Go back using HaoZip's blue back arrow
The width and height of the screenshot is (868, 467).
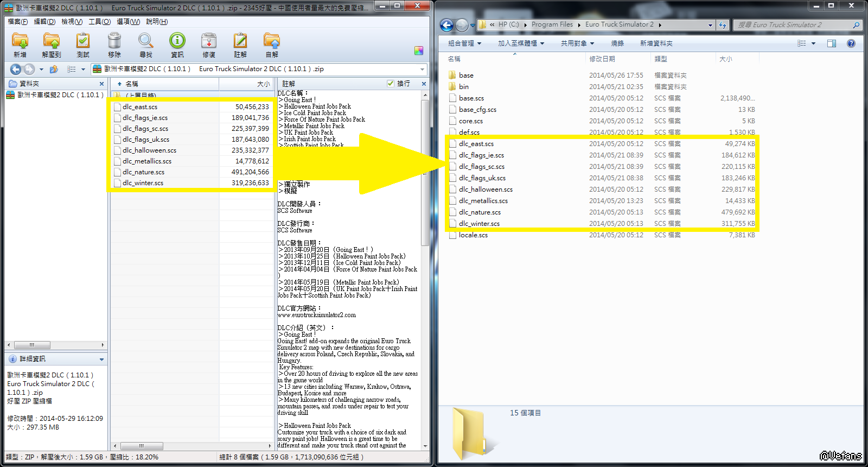click(x=16, y=69)
